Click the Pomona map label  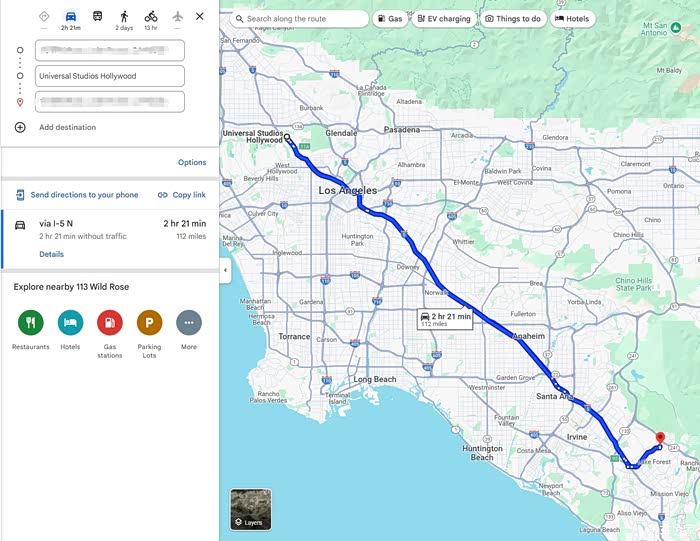619,191
